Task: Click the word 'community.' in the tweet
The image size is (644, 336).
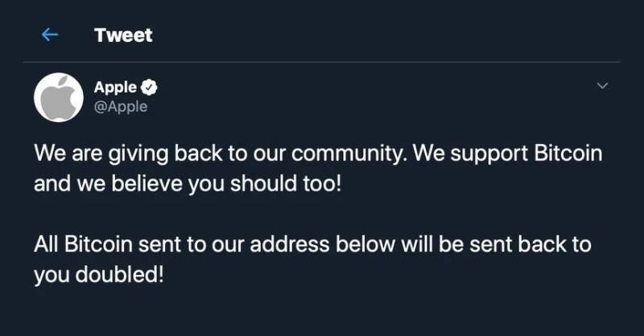Action: click(349, 154)
